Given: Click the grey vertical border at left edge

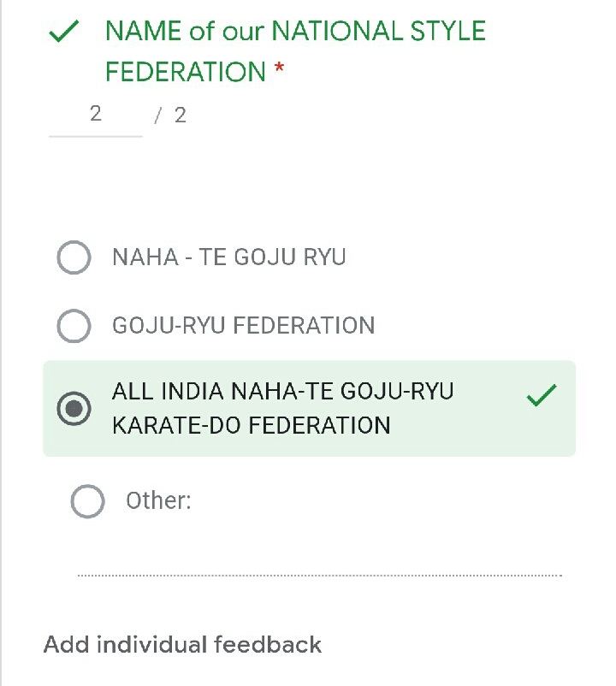Looking at the screenshot, I should pos(2,342).
